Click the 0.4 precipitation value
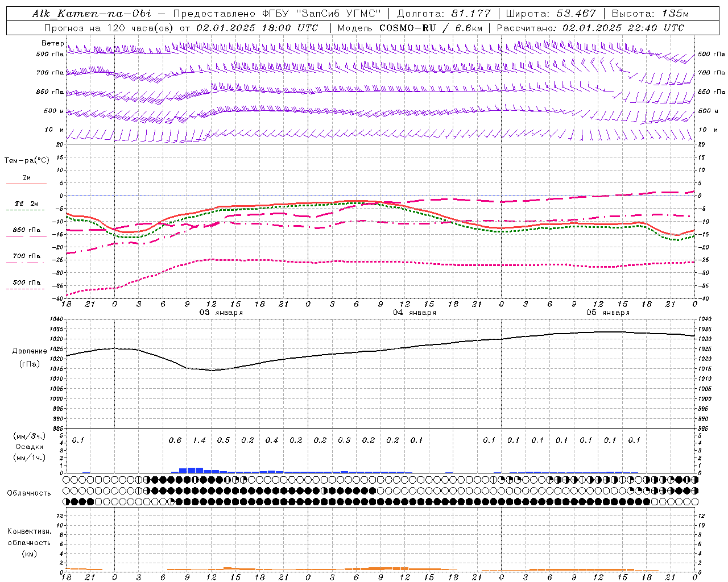 (x=272, y=440)
